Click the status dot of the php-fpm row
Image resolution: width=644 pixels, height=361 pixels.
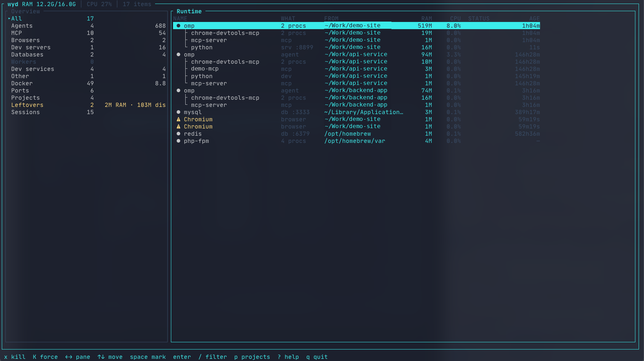click(x=178, y=141)
